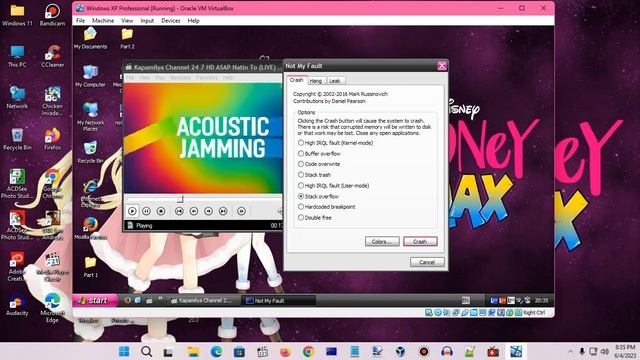Image resolution: width=640 pixels, height=360 pixels.
Task: Open Bandicam on host desktop
Action: (52, 15)
